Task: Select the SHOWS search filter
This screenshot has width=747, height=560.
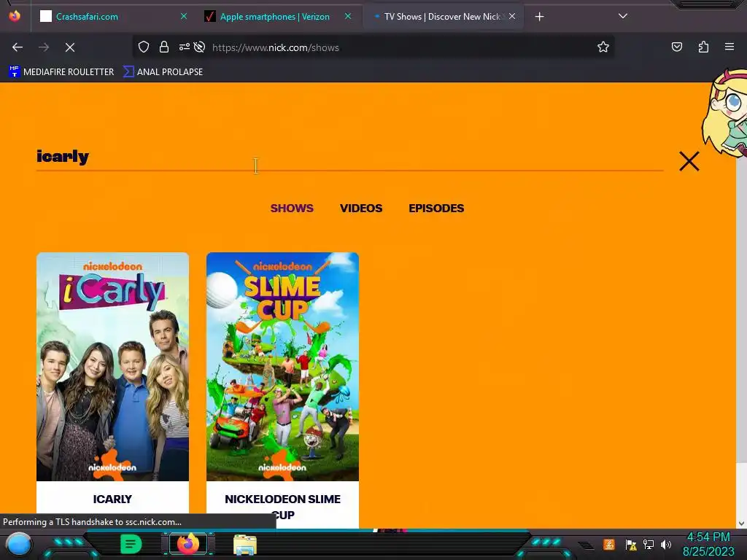Action: [x=292, y=208]
